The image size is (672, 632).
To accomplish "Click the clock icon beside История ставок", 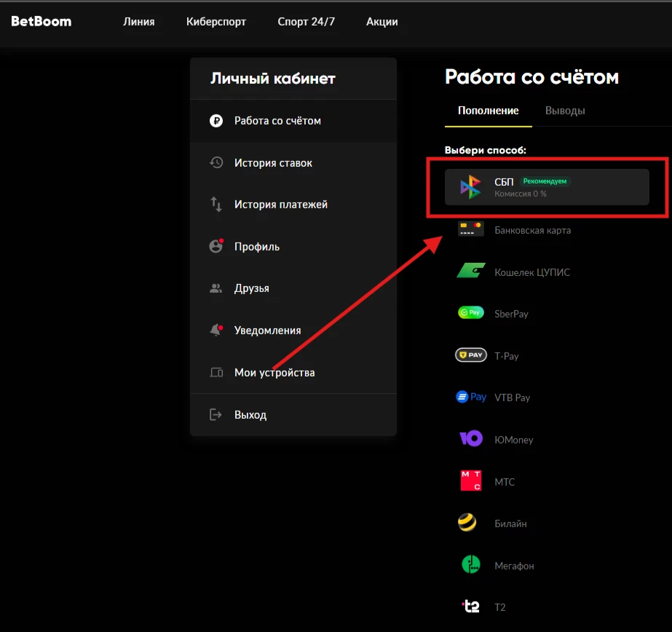I will 216,163.
